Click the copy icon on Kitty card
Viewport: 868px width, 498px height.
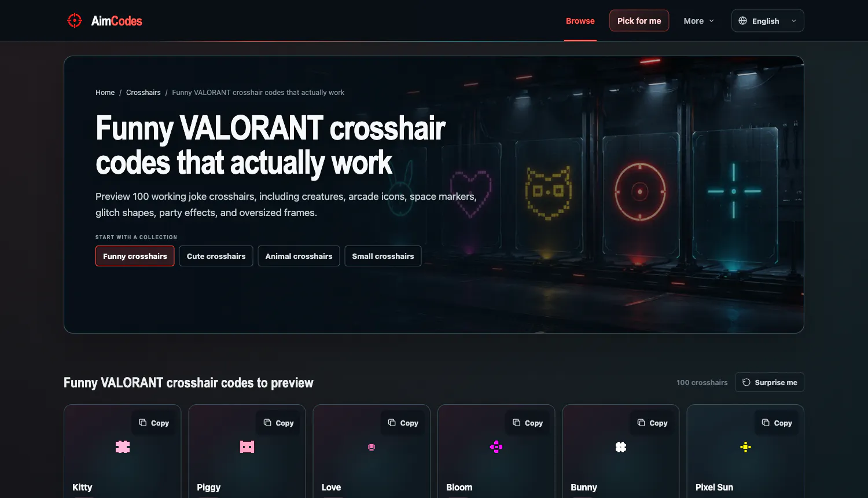coord(142,423)
